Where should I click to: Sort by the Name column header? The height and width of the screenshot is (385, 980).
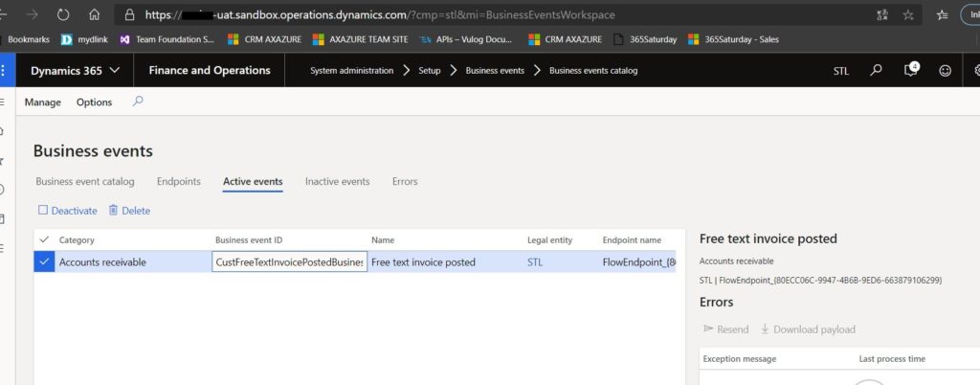(383, 240)
